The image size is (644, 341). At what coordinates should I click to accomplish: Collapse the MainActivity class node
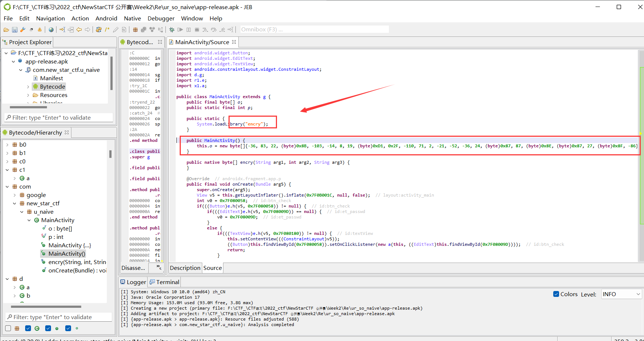pyautogui.click(x=29, y=220)
